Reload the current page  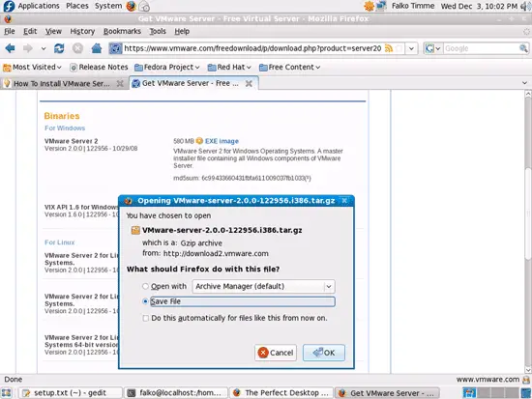(x=59, y=48)
